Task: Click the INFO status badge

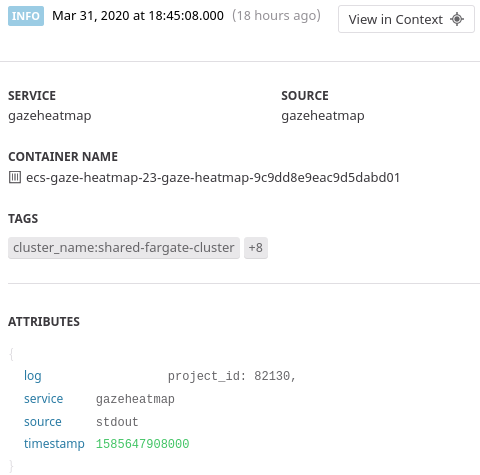Action: pos(26,16)
